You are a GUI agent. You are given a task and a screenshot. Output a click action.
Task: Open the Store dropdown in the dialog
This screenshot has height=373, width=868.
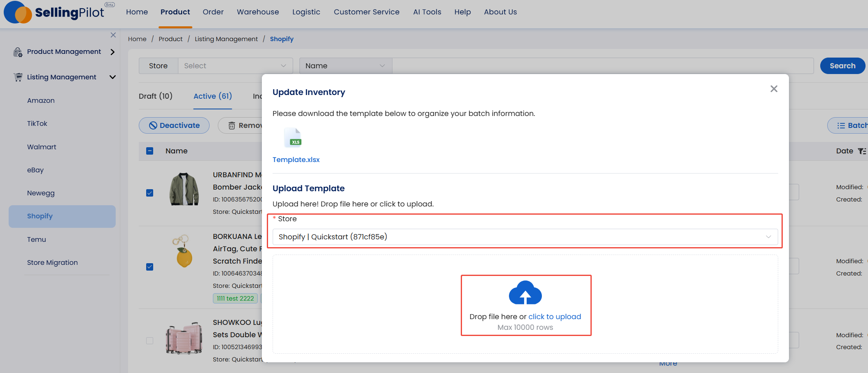coord(525,237)
